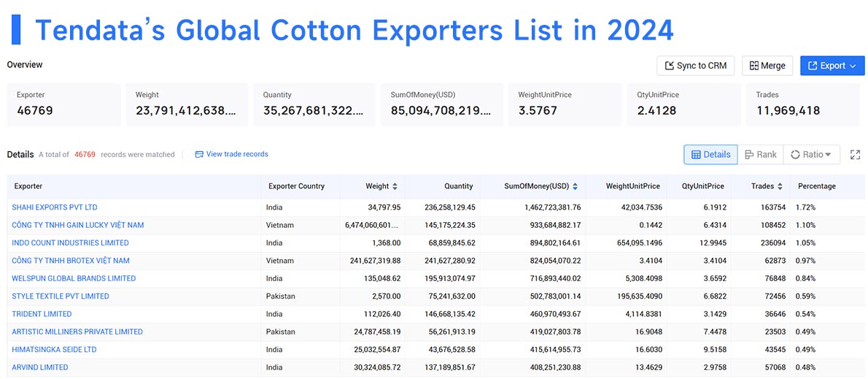Click the Rank bar-chart icon
The width and height of the screenshot is (868, 379).
[749, 155]
